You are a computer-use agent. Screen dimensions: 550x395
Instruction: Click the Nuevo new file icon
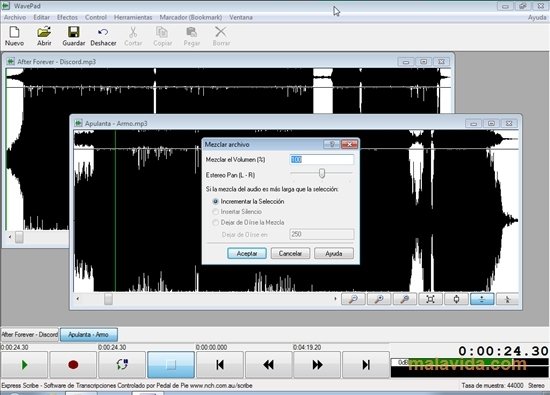tap(14, 32)
